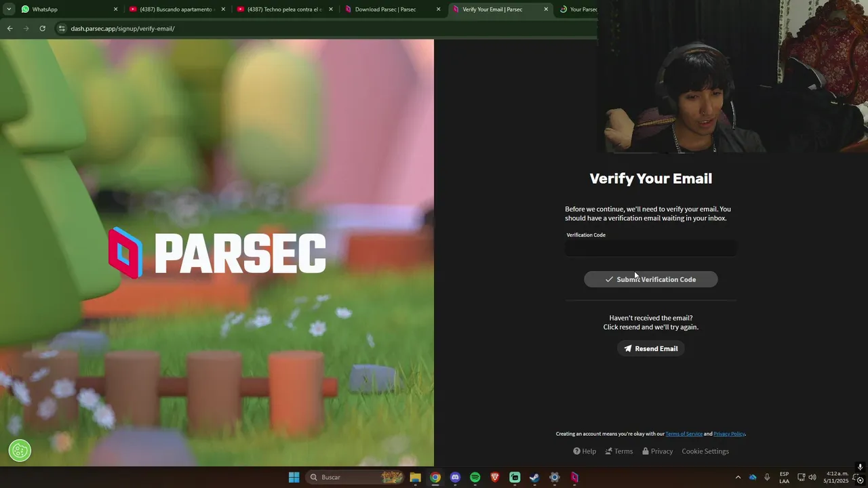Open Google Chrome from the taskbar
The height and width of the screenshot is (488, 868).
pyautogui.click(x=435, y=477)
